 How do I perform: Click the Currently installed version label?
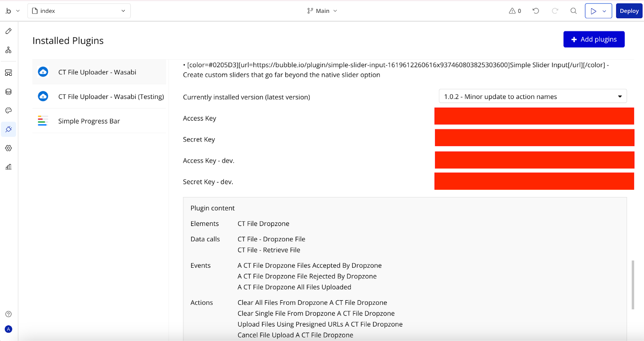click(x=246, y=97)
